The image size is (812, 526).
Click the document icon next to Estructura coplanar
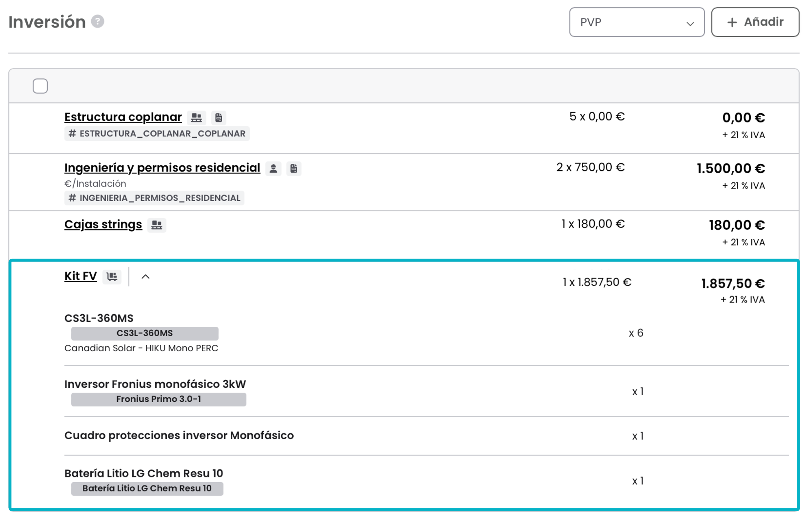(219, 118)
